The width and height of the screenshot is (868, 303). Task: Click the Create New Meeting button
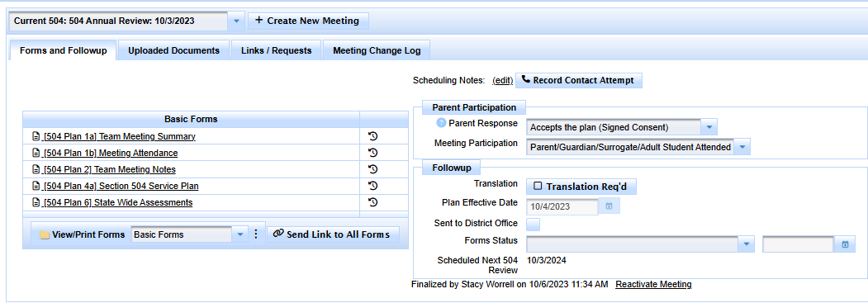[x=308, y=21]
